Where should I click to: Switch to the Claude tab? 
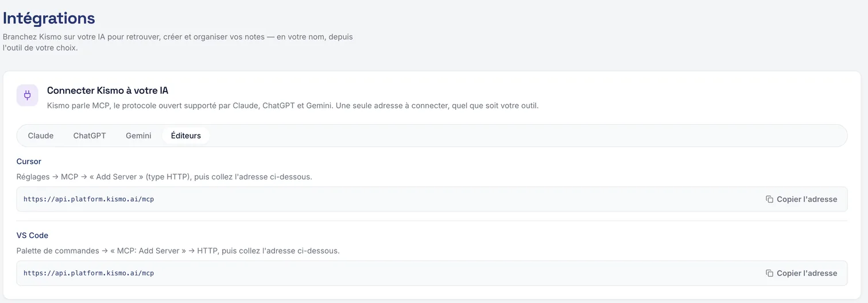tap(41, 136)
